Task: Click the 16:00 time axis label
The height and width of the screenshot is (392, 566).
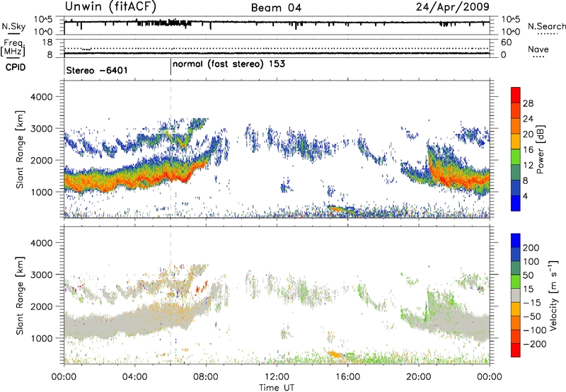Action: coord(347,377)
